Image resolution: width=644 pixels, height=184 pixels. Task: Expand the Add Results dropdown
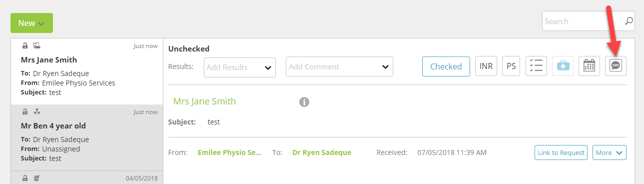pos(240,67)
